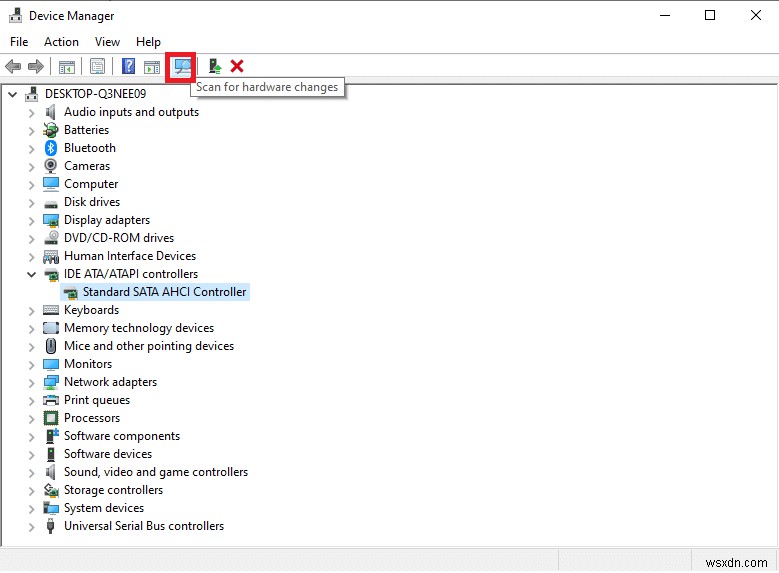Screen dimensions: 779x573
Task: Scan for hardware changes toolbar icon
Action: click(182, 66)
